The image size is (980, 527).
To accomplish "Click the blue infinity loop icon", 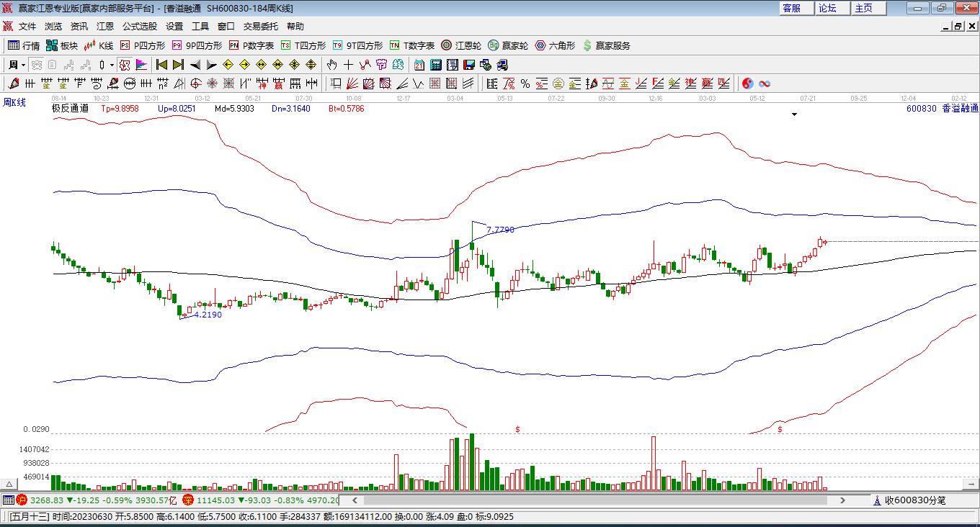I will 765,84.
